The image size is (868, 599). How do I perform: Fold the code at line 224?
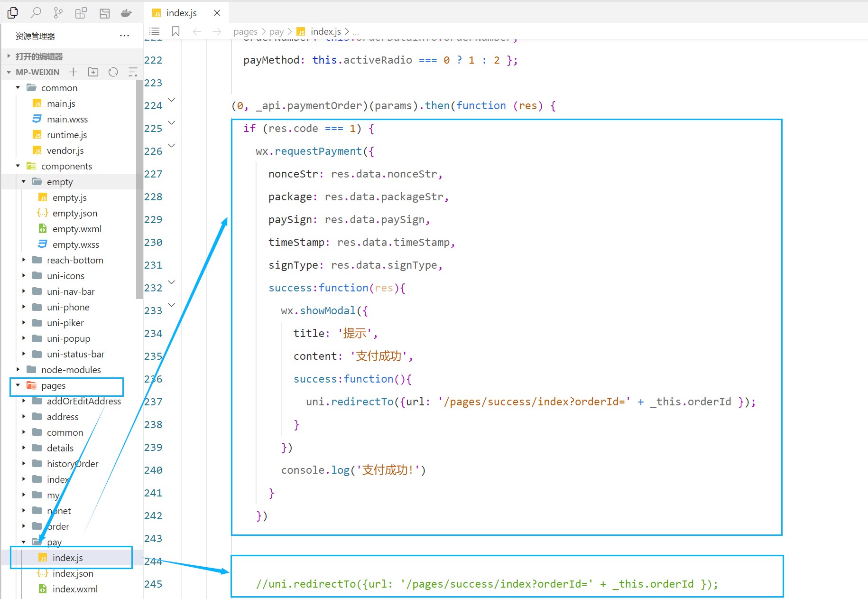[x=172, y=100]
